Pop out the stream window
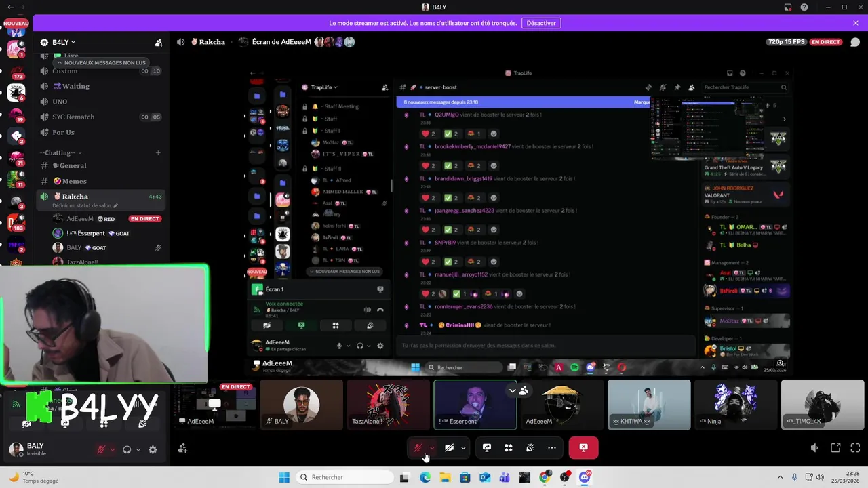 click(835, 448)
